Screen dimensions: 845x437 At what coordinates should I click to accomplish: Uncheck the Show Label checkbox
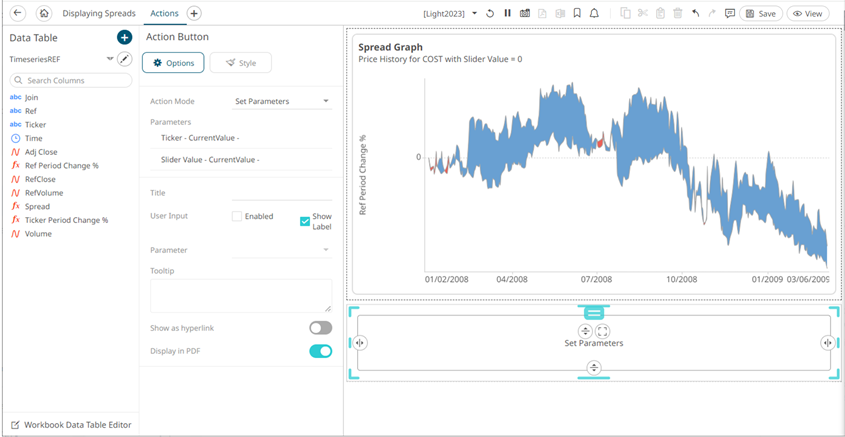point(305,221)
